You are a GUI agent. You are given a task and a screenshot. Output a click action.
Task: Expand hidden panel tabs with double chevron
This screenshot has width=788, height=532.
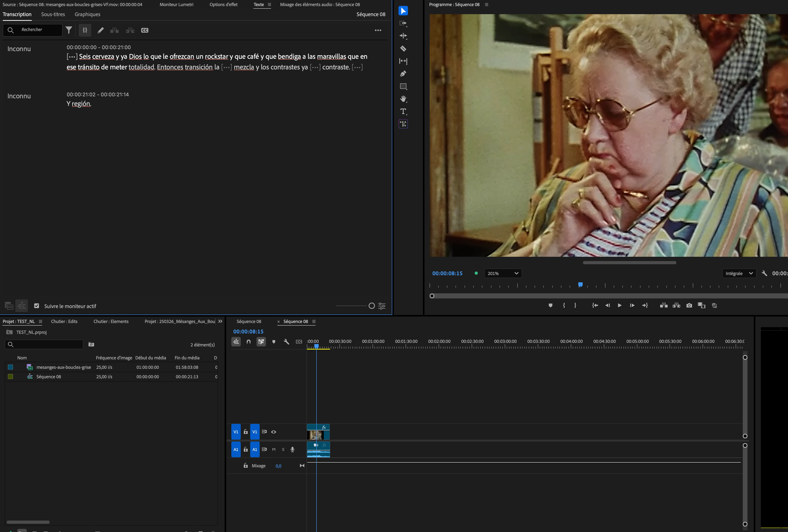coord(220,321)
